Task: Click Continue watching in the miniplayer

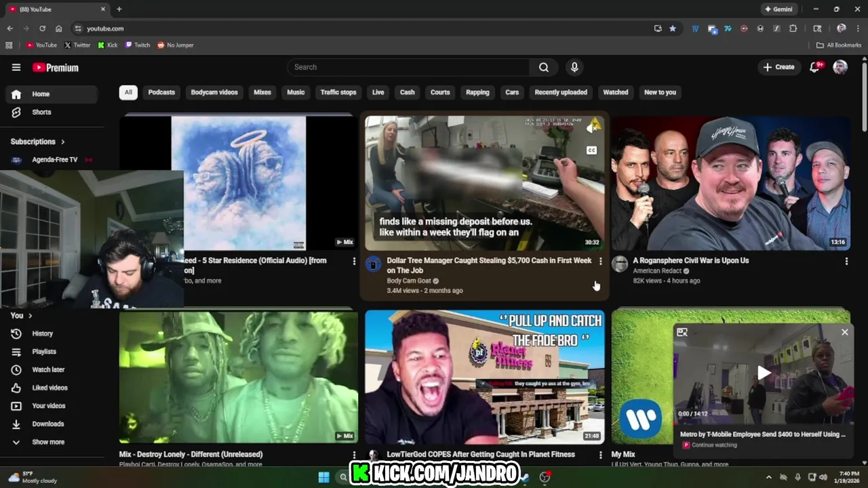Action: click(714, 445)
